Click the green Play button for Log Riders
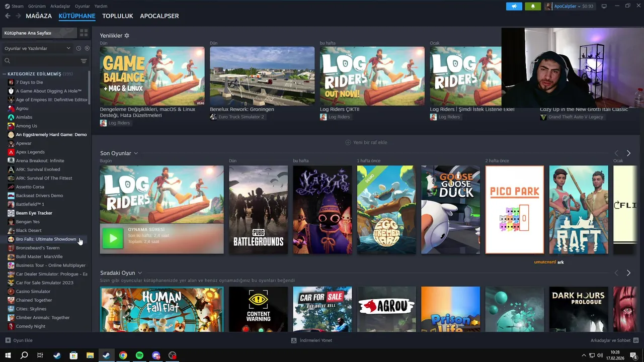 click(113, 239)
